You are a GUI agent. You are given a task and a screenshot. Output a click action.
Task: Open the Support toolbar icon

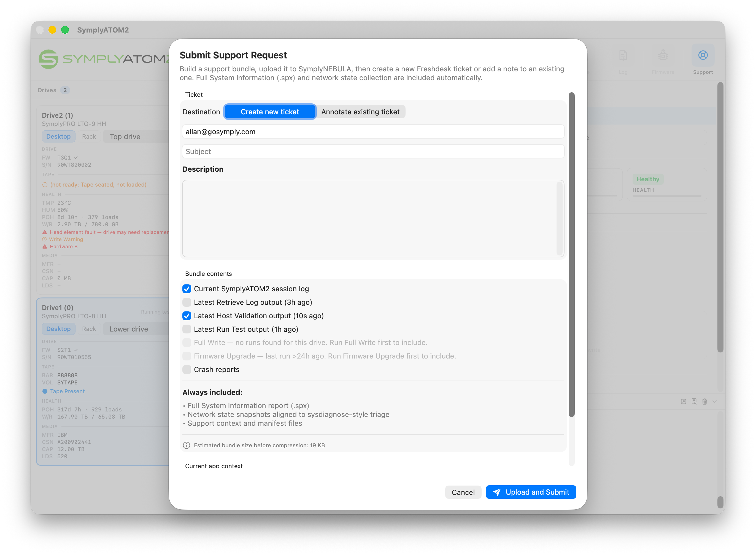[x=702, y=55]
